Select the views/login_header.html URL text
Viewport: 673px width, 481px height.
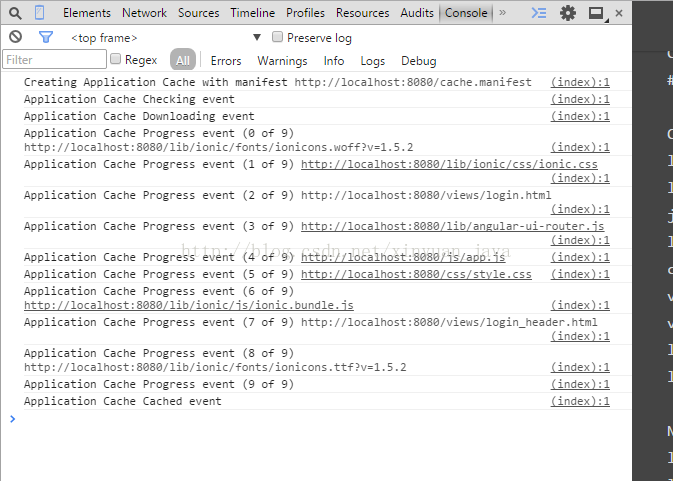[x=449, y=322]
